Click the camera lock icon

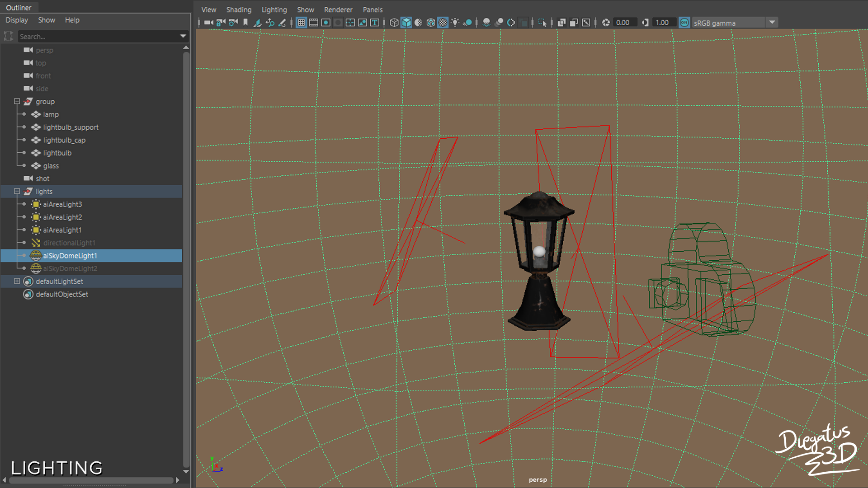(x=221, y=23)
